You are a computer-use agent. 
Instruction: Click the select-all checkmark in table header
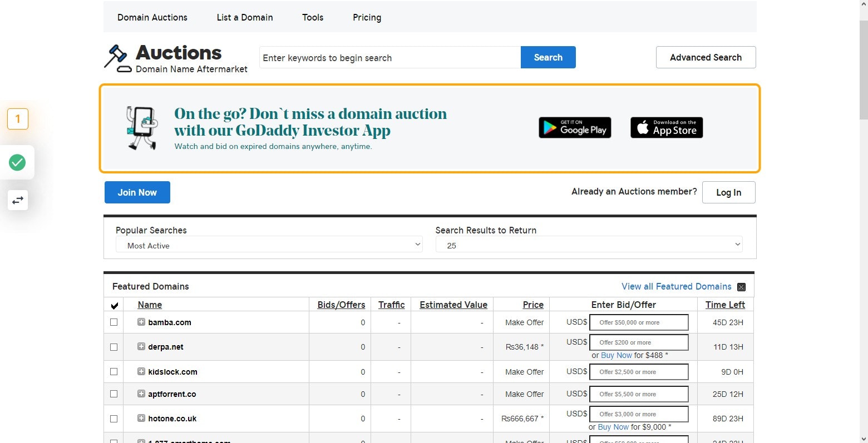(x=115, y=305)
